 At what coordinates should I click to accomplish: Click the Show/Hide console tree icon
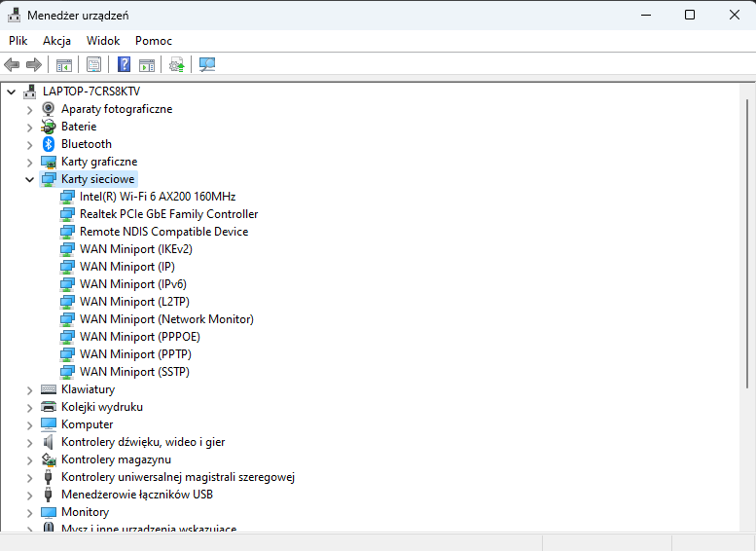pyautogui.click(x=63, y=64)
